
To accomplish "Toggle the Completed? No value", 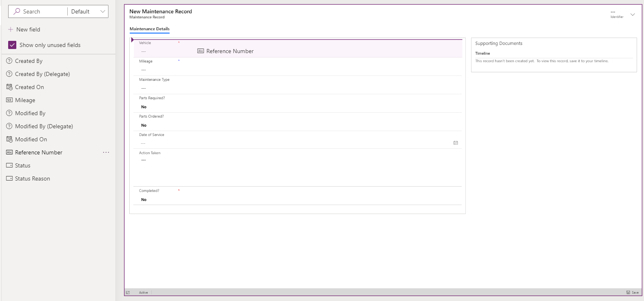I will coord(144,200).
